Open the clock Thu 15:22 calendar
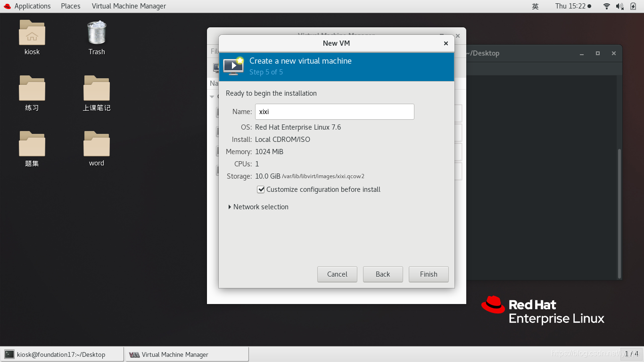The width and height of the screenshot is (644, 362). point(573,6)
